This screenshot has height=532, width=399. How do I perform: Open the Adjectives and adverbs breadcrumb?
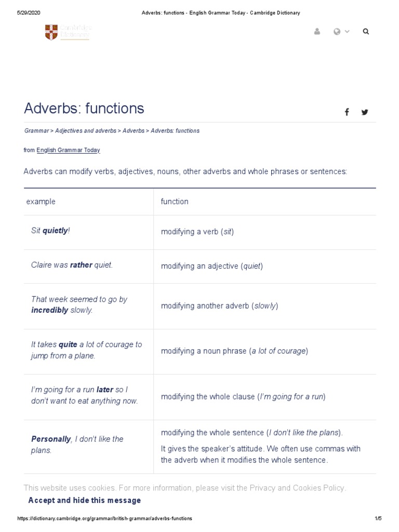[x=86, y=131]
